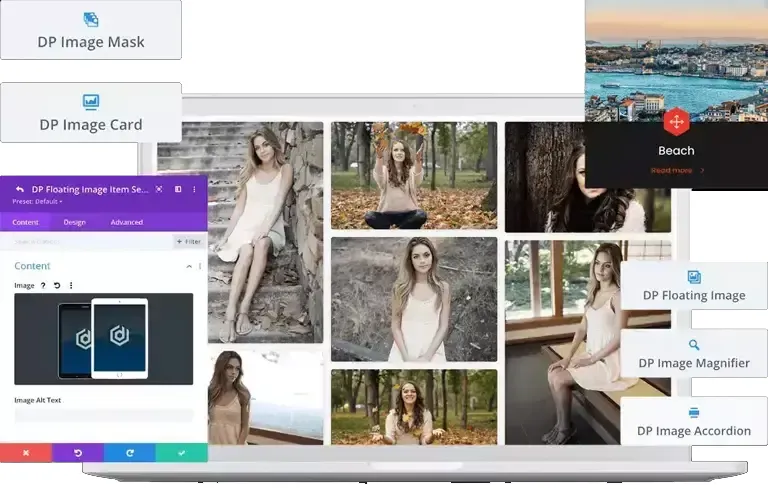
Task: Click the tablet image preview
Action: point(104,339)
